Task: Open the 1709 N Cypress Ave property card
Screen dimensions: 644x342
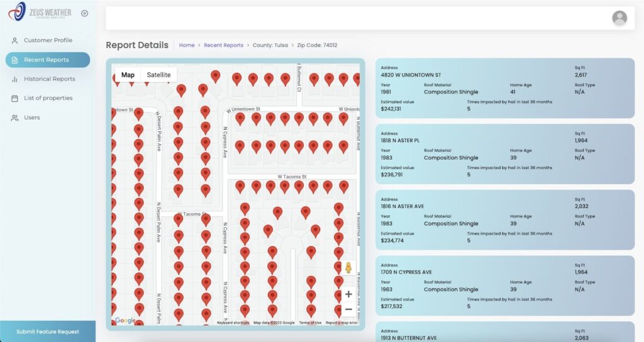Action: (504, 285)
